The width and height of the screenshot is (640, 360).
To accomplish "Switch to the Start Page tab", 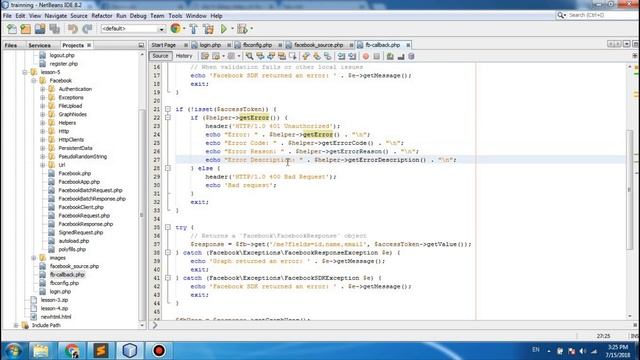I will (164, 45).
